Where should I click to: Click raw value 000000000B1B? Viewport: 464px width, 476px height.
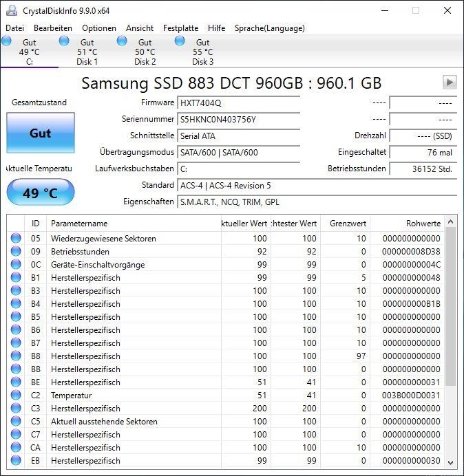[x=411, y=304]
